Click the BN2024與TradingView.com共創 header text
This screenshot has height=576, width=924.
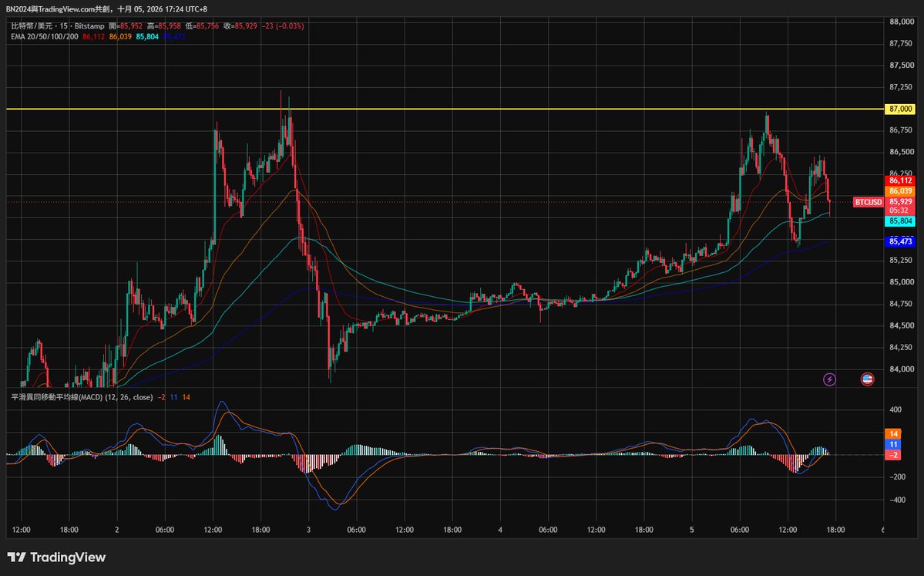point(58,9)
